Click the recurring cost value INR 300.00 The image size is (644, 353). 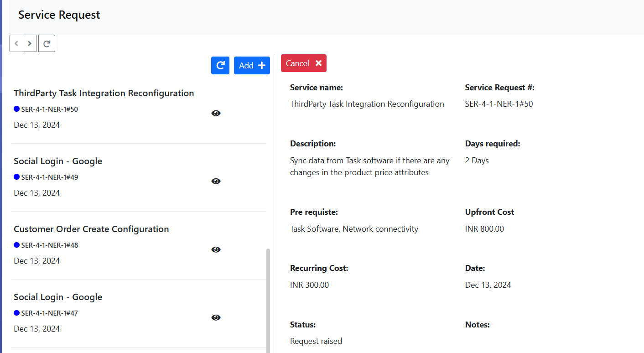(309, 285)
